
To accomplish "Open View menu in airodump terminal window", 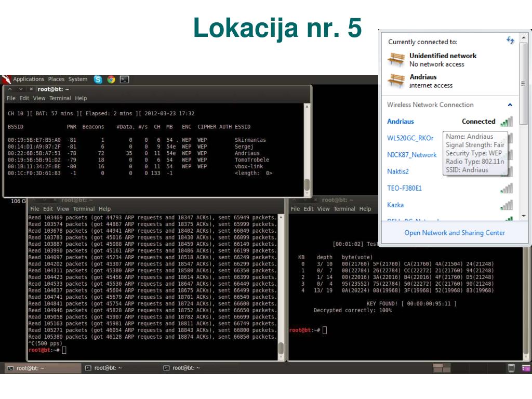I will [x=39, y=98].
